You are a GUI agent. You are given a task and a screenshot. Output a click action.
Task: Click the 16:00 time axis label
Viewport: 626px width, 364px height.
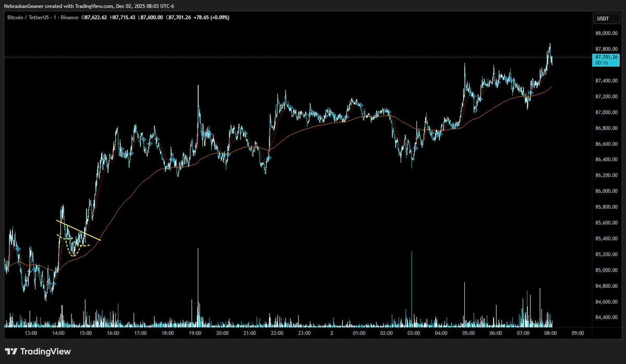[x=113, y=333]
